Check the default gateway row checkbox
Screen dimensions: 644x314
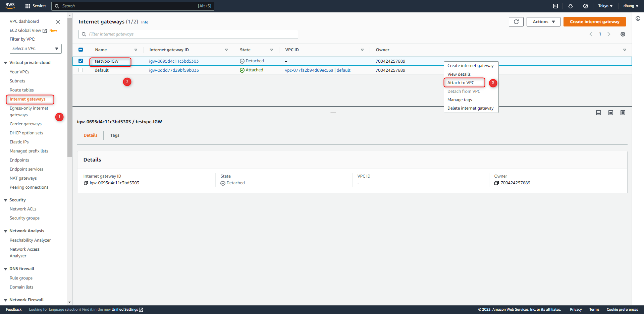[x=80, y=70]
